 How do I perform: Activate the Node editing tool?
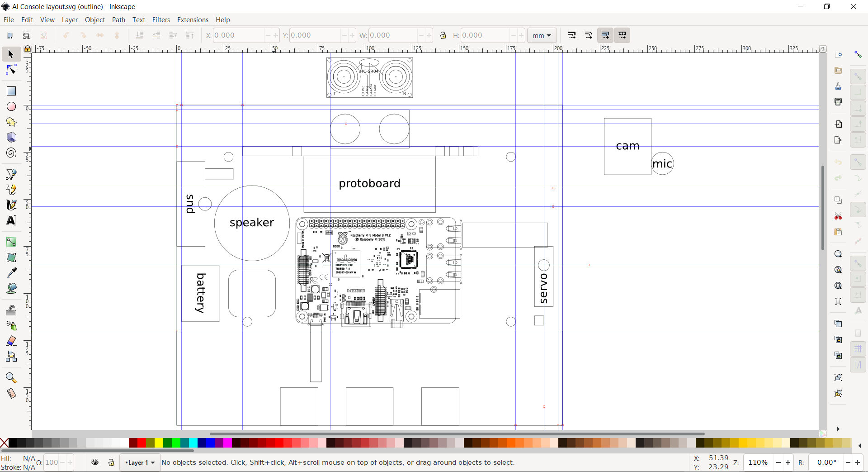(11, 70)
